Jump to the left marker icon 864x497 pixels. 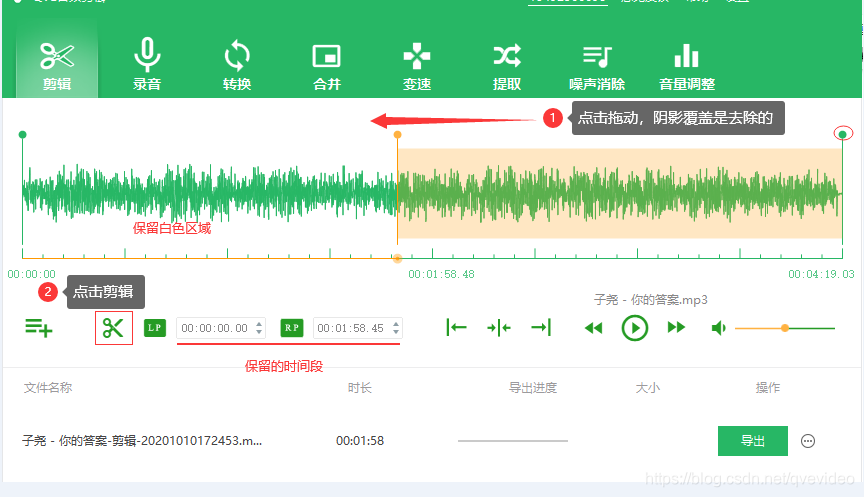click(x=456, y=327)
